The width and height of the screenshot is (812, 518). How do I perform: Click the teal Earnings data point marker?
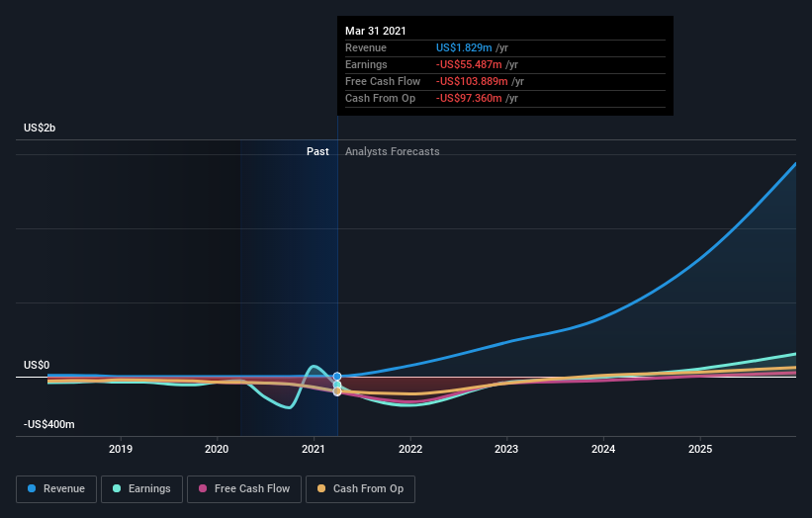pyautogui.click(x=337, y=385)
